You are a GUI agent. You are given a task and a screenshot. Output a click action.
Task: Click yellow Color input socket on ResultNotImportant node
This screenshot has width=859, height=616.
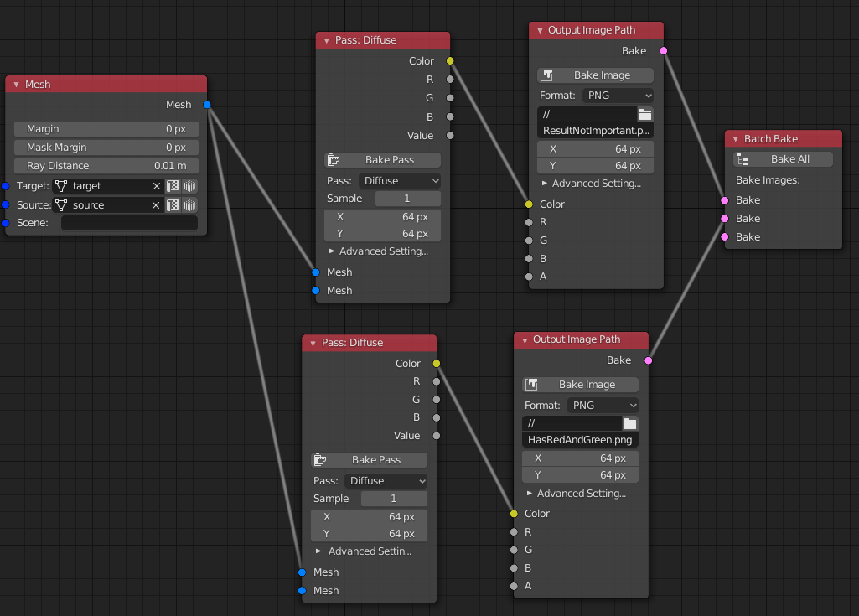(x=529, y=204)
